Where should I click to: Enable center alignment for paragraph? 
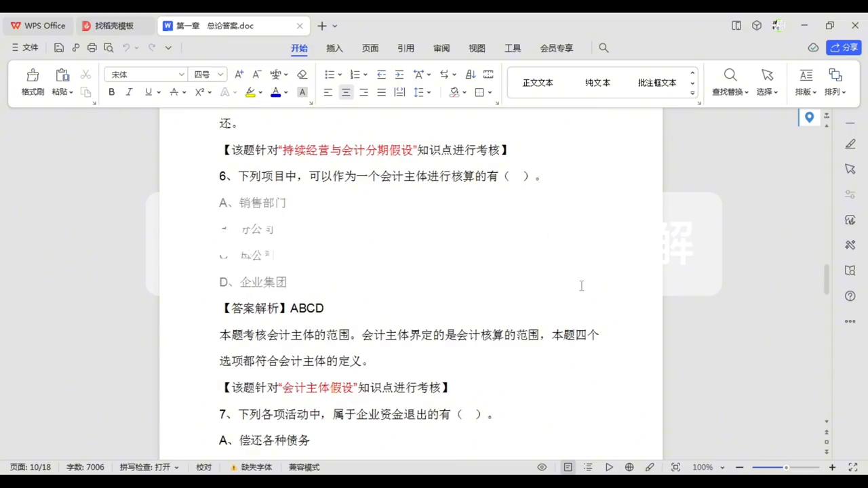point(345,92)
